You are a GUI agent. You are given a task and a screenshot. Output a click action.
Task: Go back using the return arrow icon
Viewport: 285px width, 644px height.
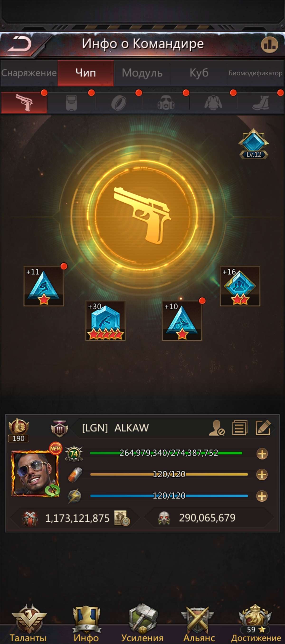19,44
